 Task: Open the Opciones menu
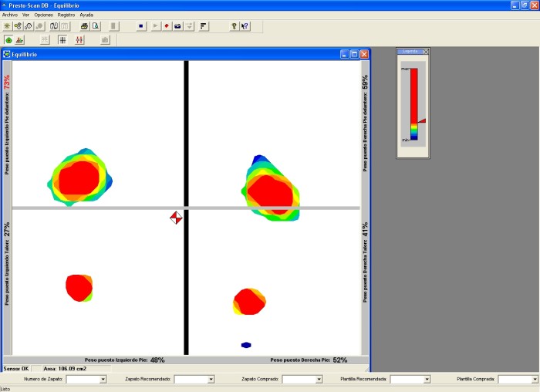(43, 15)
